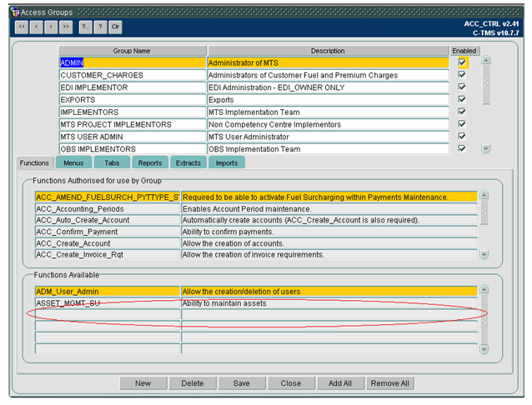Click the Description column header
The image size is (532, 405).
click(x=328, y=51)
